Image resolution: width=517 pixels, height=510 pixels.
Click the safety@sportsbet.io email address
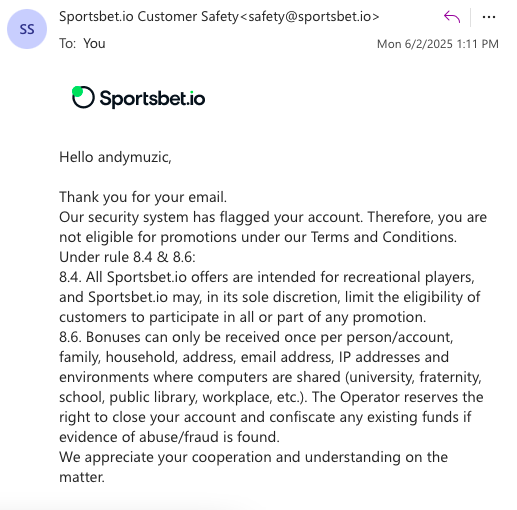coord(310,16)
